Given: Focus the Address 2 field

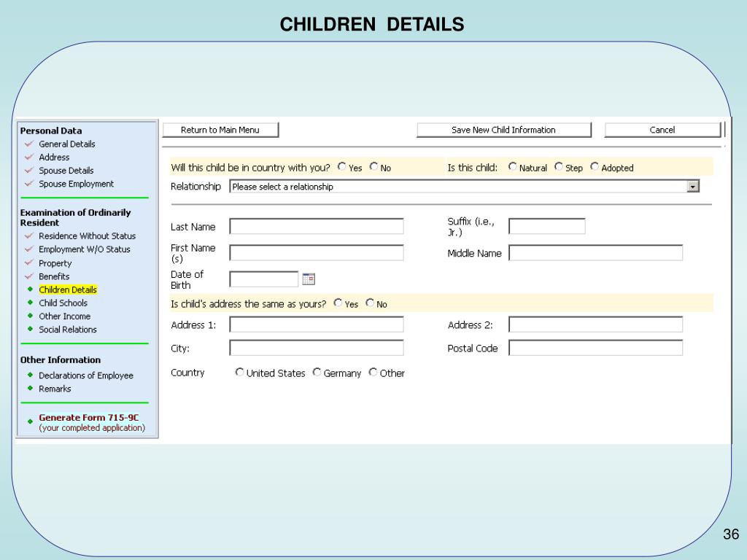Looking at the screenshot, I should coord(596,324).
